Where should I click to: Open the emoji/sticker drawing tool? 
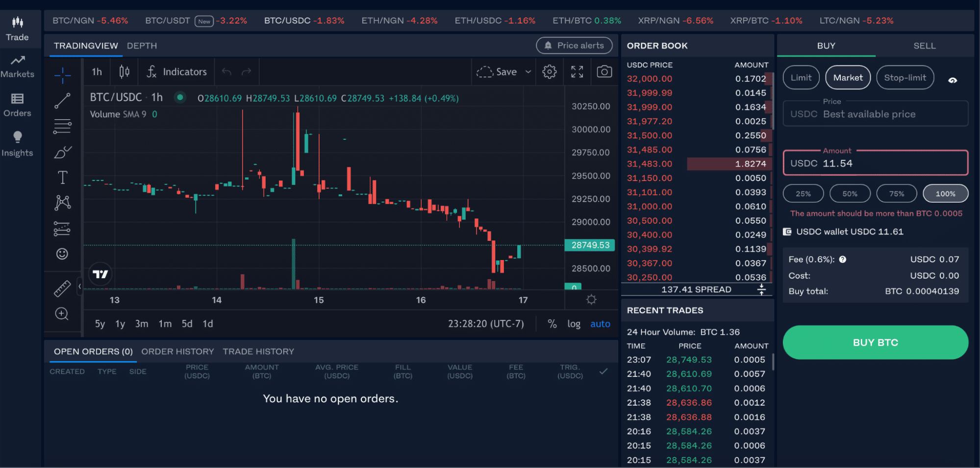tap(62, 254)
